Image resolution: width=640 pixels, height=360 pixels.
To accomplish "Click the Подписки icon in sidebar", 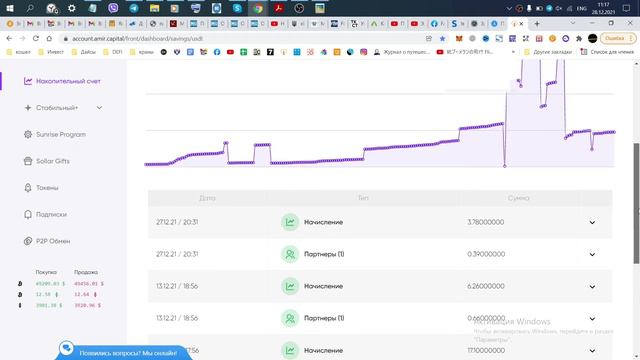I will click(x=28, y=214).
